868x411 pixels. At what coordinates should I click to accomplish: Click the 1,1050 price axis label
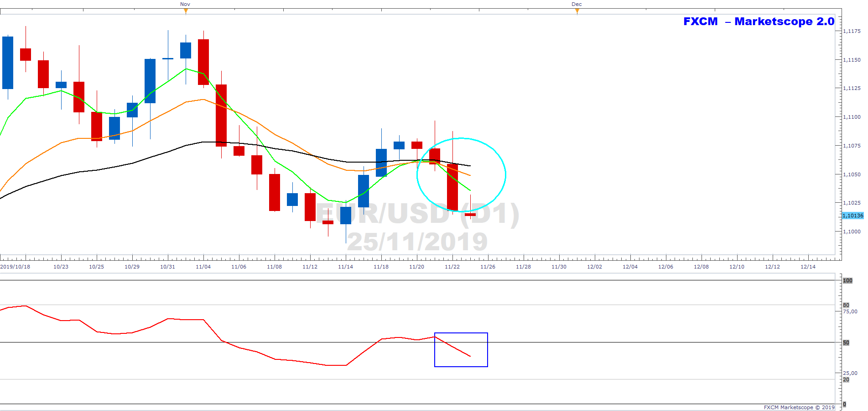[852, 174]
